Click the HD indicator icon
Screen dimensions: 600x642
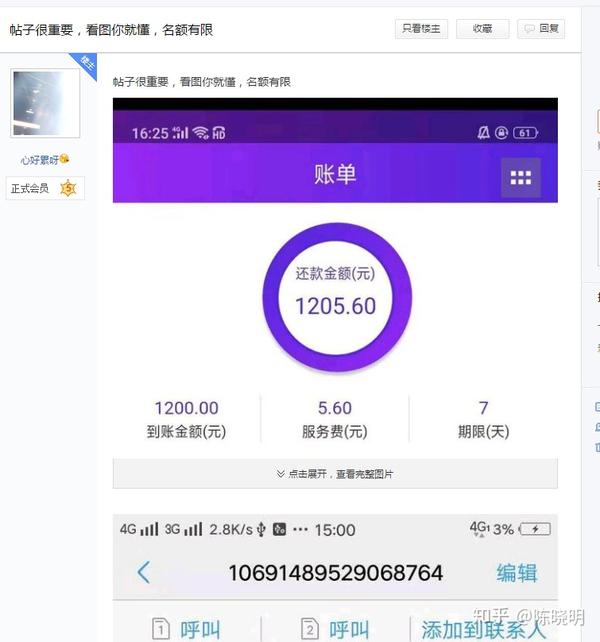pos(219,133)
